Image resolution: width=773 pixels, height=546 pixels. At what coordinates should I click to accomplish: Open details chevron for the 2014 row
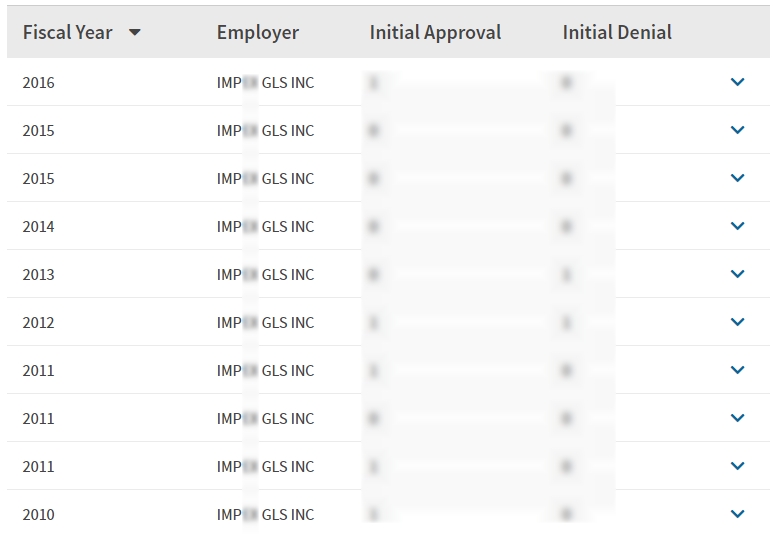(737, 226)
